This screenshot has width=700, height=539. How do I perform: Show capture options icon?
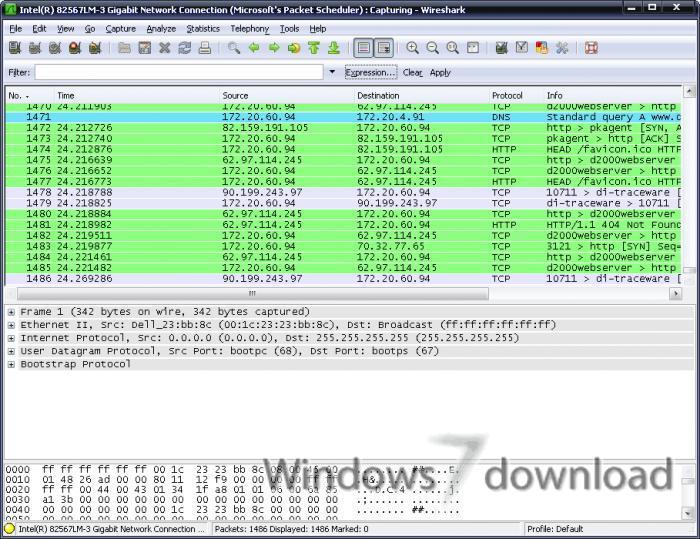(35, 48)
